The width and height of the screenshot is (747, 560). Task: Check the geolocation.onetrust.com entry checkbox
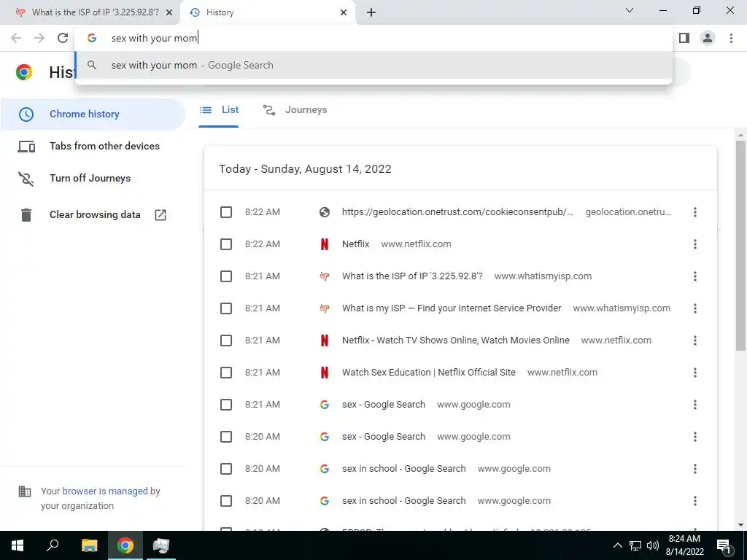pyautogui.click(x=226, y=212)
